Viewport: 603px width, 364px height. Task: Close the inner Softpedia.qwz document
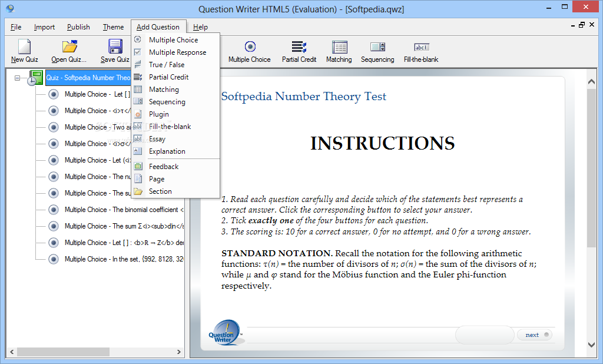[592, 25]
